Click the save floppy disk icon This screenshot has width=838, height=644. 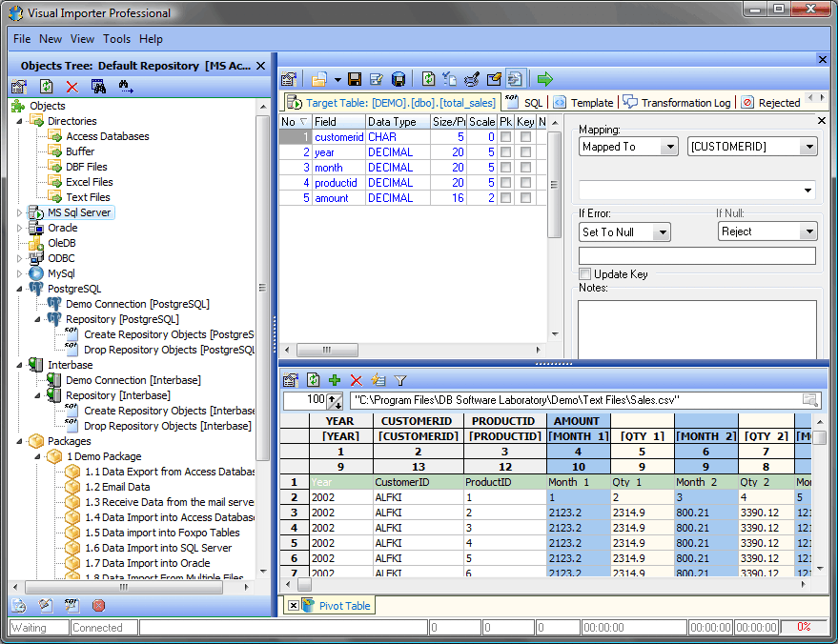point(355,79)
